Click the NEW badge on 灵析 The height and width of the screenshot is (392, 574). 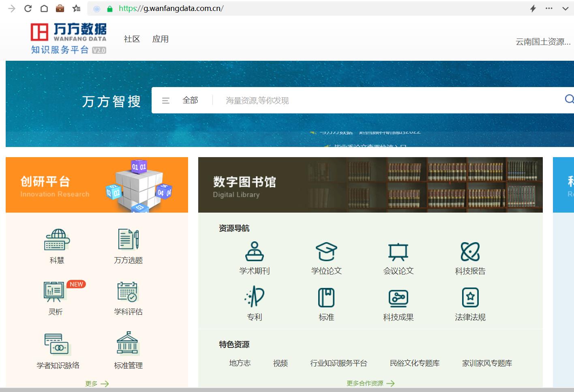tap(76, 284)
